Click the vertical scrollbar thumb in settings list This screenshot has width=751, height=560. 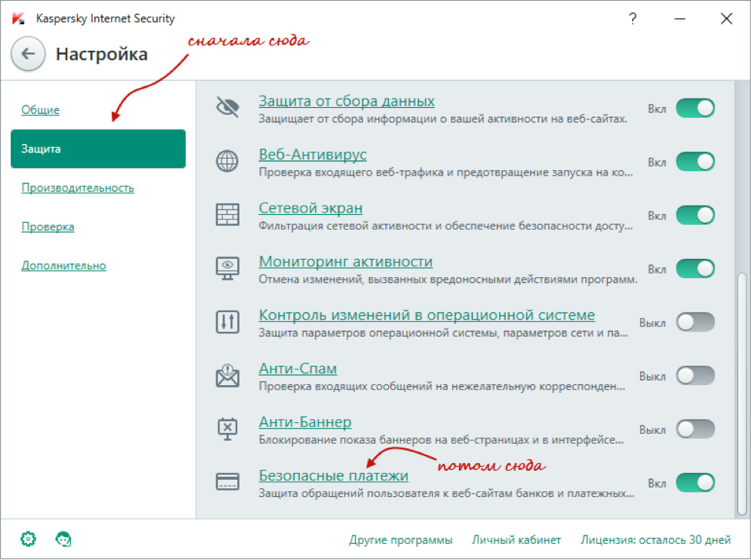pyautogui.click(x=742, y=394)
